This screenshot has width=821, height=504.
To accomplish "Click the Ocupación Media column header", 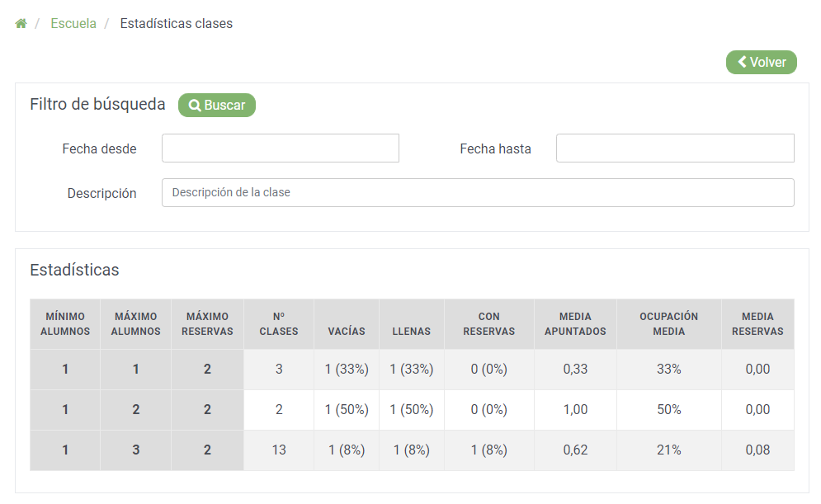I will pyautogui.click(x=668, y=324).
